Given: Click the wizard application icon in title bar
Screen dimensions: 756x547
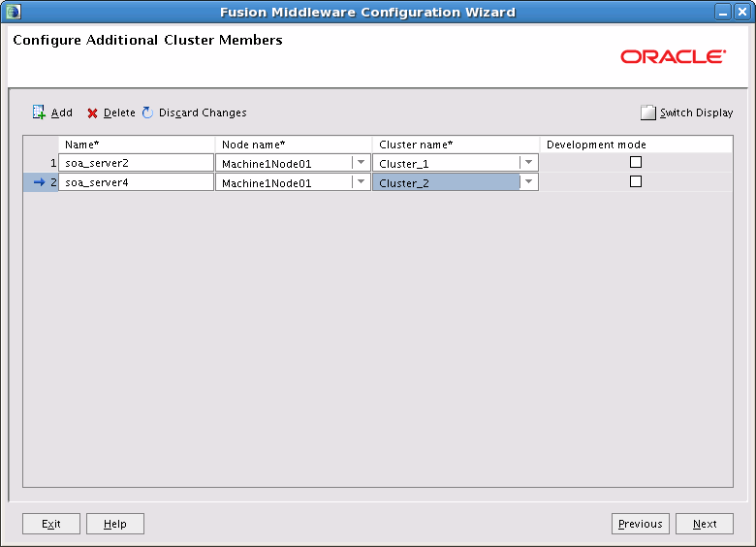Looking at the screenshot, I should [x=14, y=12].
